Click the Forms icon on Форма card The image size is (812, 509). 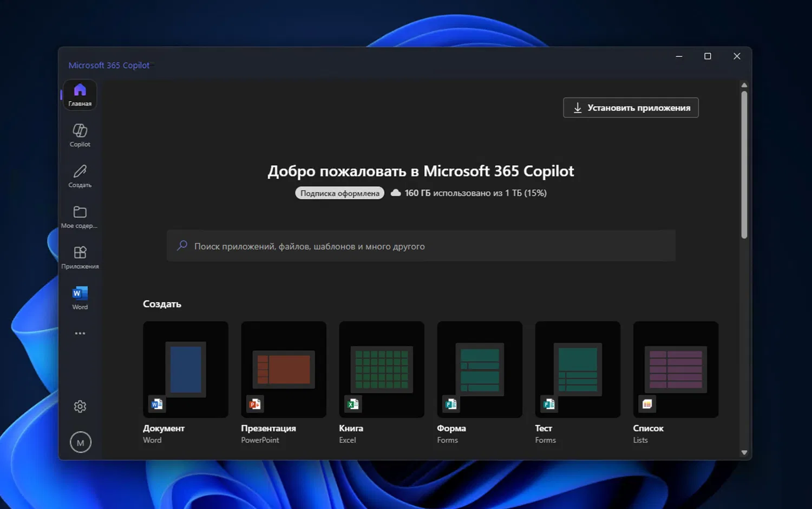click(451, 404)
